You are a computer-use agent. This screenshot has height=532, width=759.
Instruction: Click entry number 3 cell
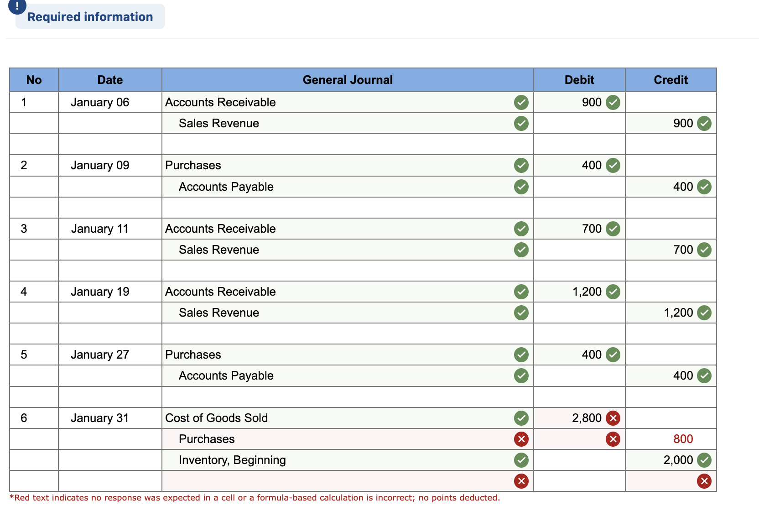pos(34,229)
